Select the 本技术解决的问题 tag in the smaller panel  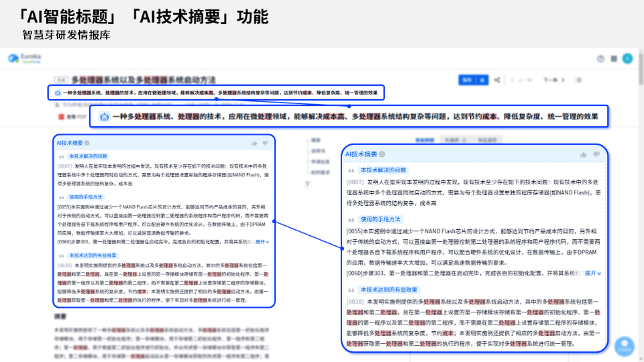[x=88, y=156]
